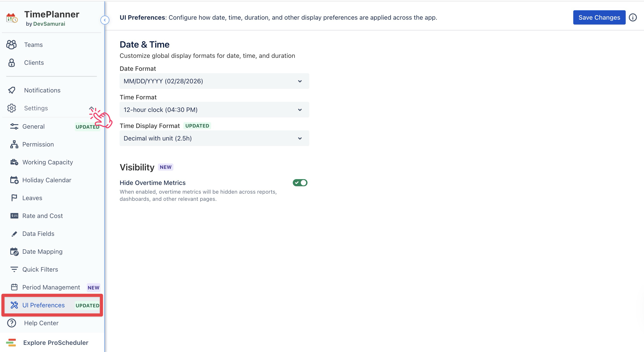Open Explore ProScheduler link
This screenshot has height=352, width=644.
click(56, 342)
